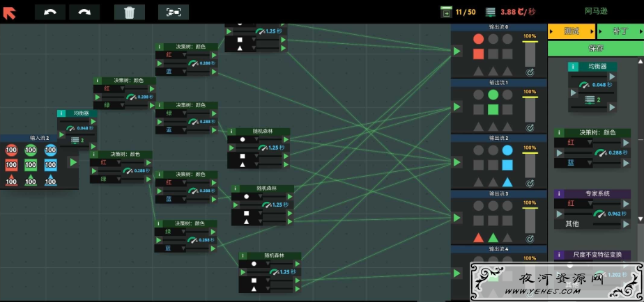The height and width of the screenshot is (302, 644).
Task: Click the 输出流 3 title bar
Action: (x=498, y=193)
